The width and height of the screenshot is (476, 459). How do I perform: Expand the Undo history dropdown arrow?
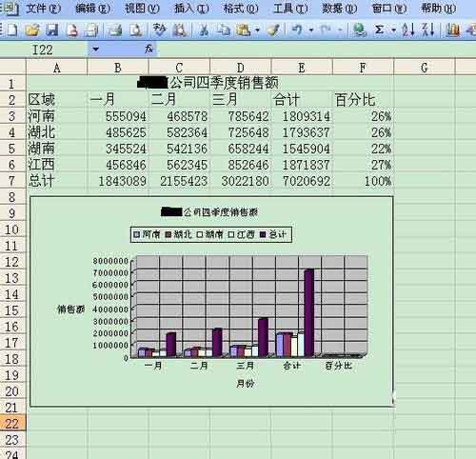pyautogui.click(x=311, y=30)
